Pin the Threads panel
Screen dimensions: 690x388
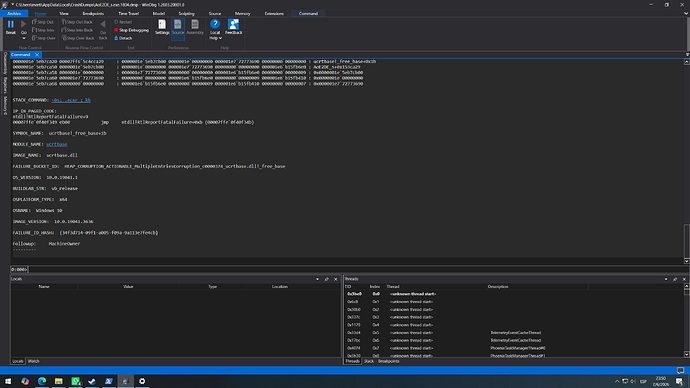675,279
